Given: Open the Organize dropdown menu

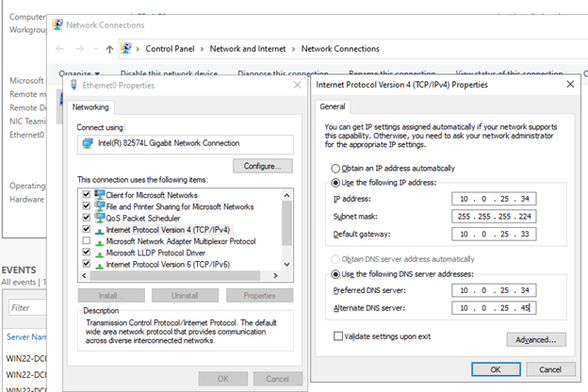Looking at the screenshot, I should click(x=79, y=73).
